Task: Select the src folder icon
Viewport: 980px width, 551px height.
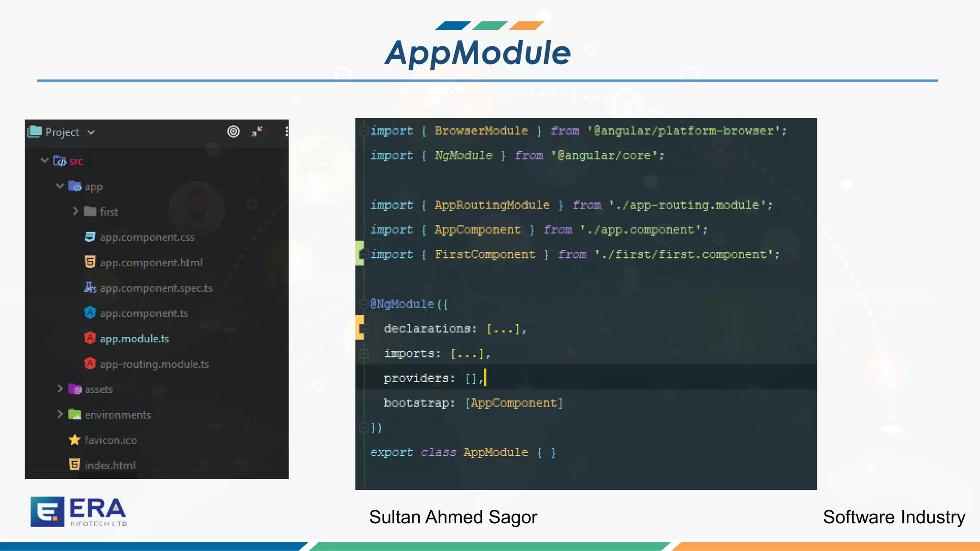Action: [x=59, y=161]
